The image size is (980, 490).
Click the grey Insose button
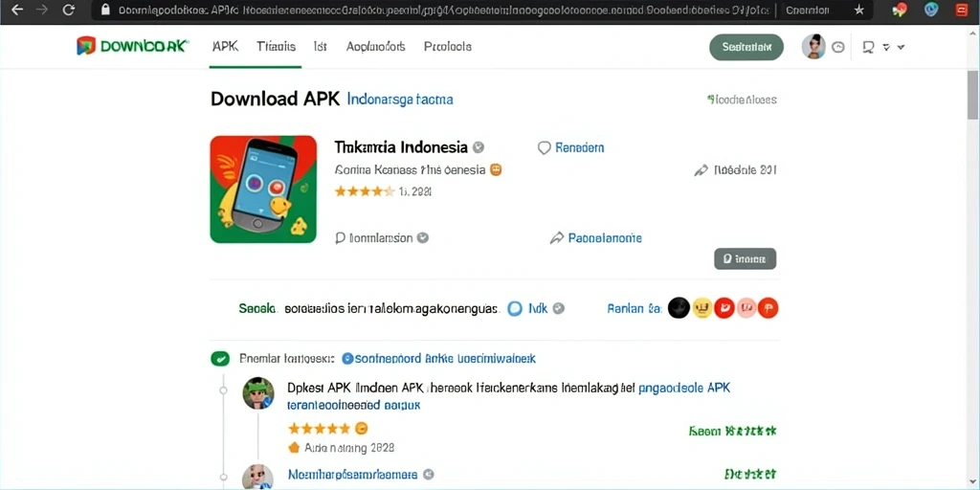745,258
